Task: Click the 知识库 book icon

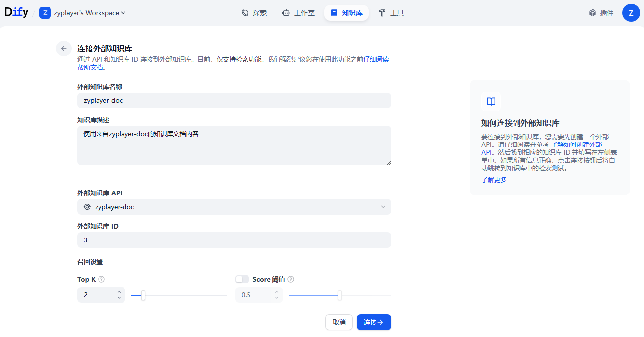Action: tap(334, 13)
